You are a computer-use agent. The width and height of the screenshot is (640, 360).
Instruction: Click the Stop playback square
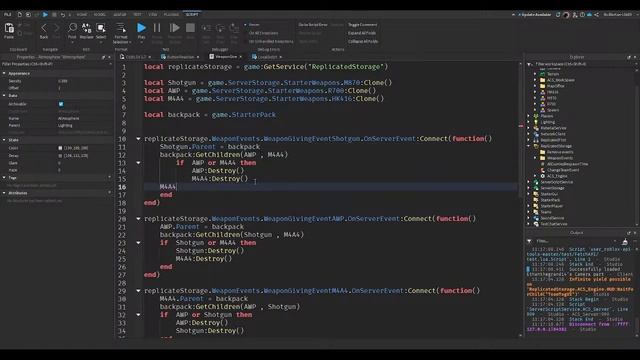point(190,28)
